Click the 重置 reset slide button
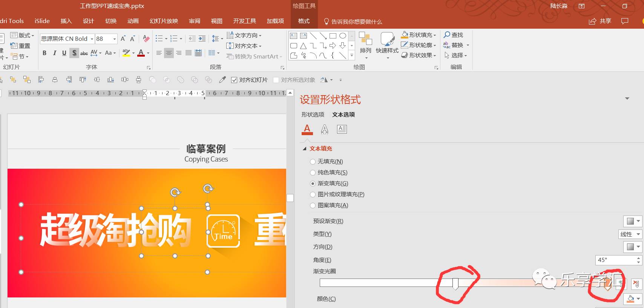This screenshot has width=644, height=308. click(20, 46)
